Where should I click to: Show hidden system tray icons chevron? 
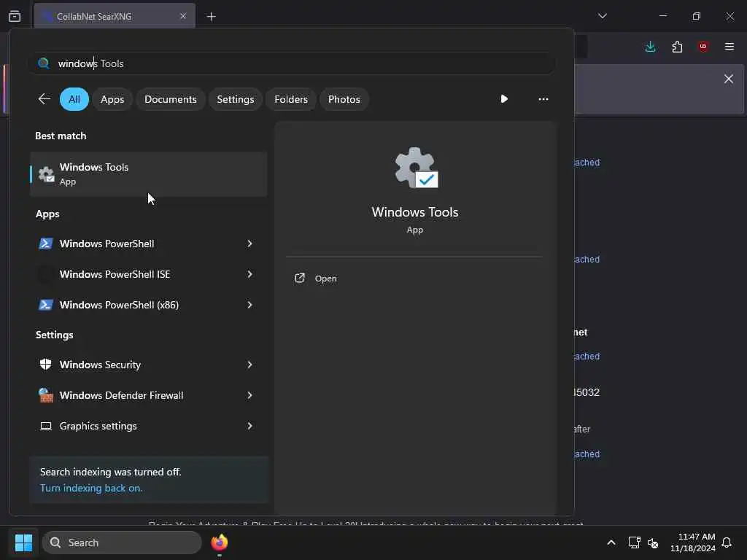[x=611, y=542]
